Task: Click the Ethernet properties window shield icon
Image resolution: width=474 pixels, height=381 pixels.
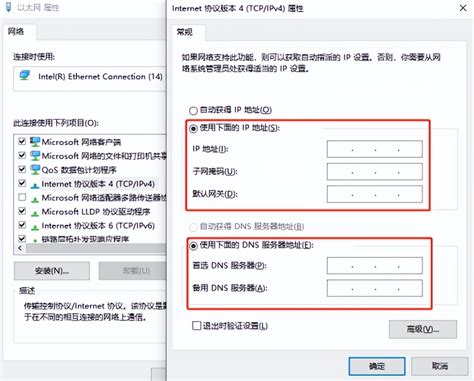Action: click(9, 7)
